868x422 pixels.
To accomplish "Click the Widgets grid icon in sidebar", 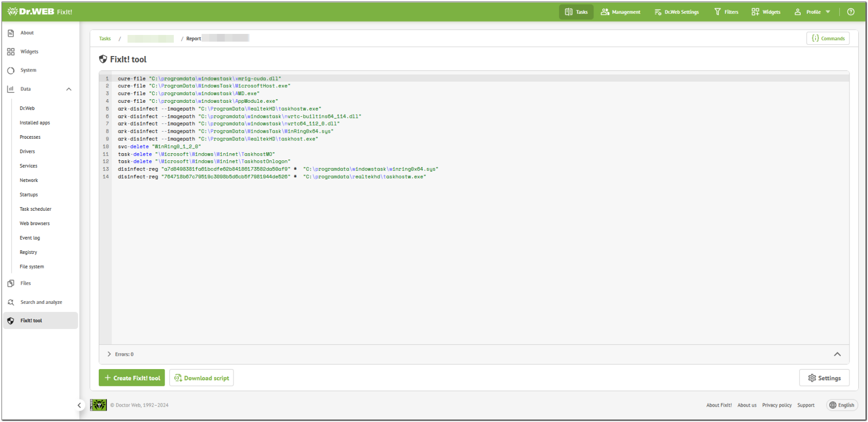I will 11,52.
